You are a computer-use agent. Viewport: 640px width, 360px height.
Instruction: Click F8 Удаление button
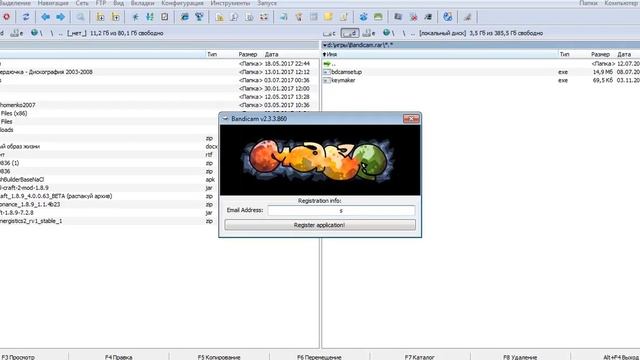(x=520, y=357)
